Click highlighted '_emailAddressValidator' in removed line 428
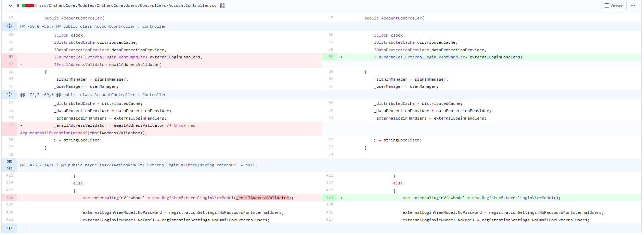The image size is (644, 235). [x=262, y=198]
